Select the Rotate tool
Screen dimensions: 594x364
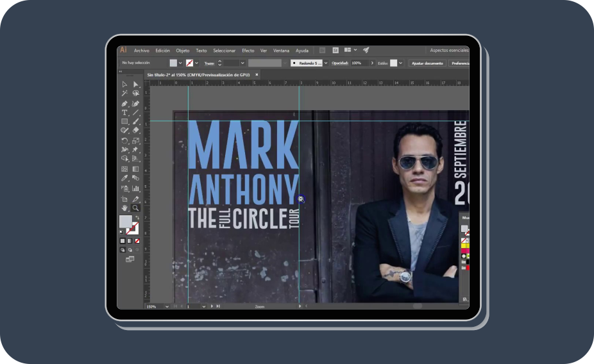pos(124,140)
